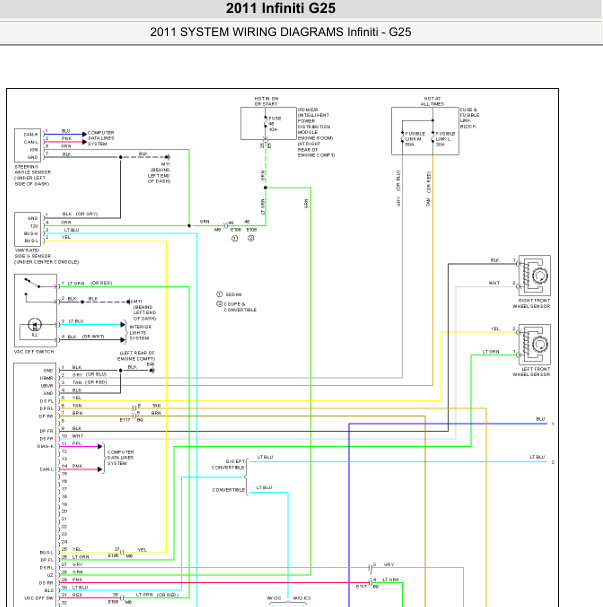Viewport: 603px width, 607px height.
Task: Click the "EXCEPT CONVERTIBLE" label
Action: pyautogui.click(x=228, y=464)
